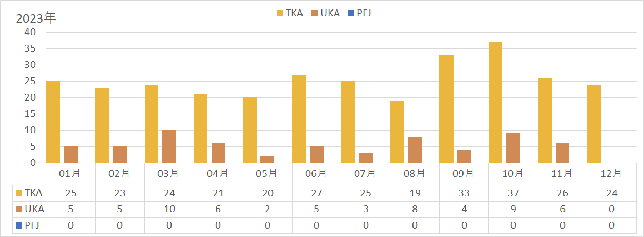
Task: Click the TKA bar for 12月
Action: pos(593,124)
